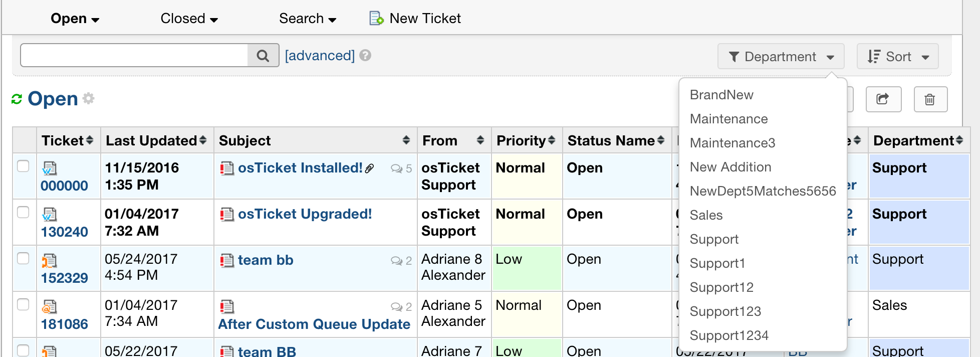
Task: Click the New Ticket link
Action: click(x=425, y=19)
